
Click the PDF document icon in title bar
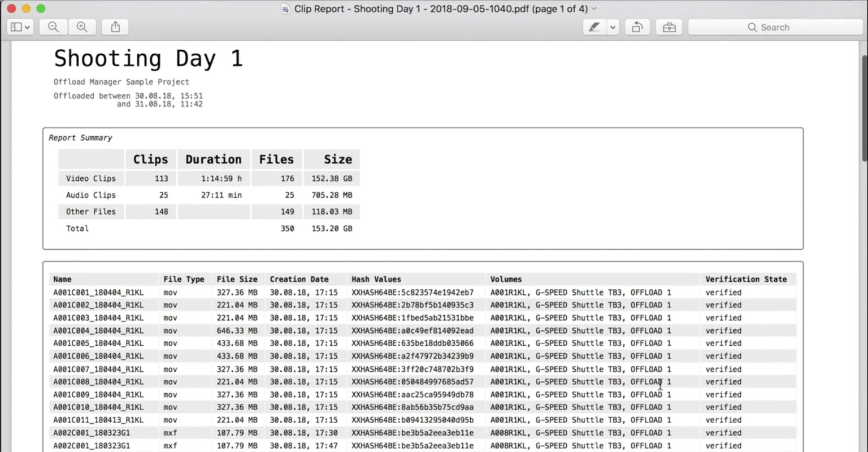(x=285, y=9)
